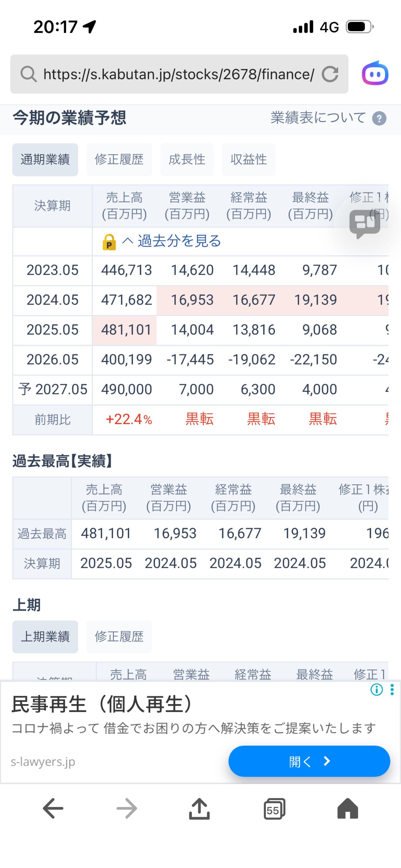Open the floating chat bubble icon

tap(365, 224)
